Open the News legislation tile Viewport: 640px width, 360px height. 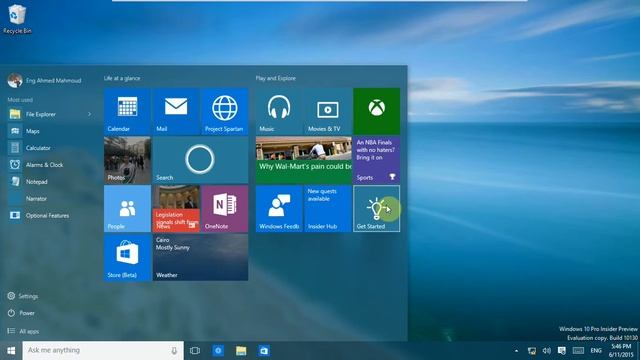176,209
